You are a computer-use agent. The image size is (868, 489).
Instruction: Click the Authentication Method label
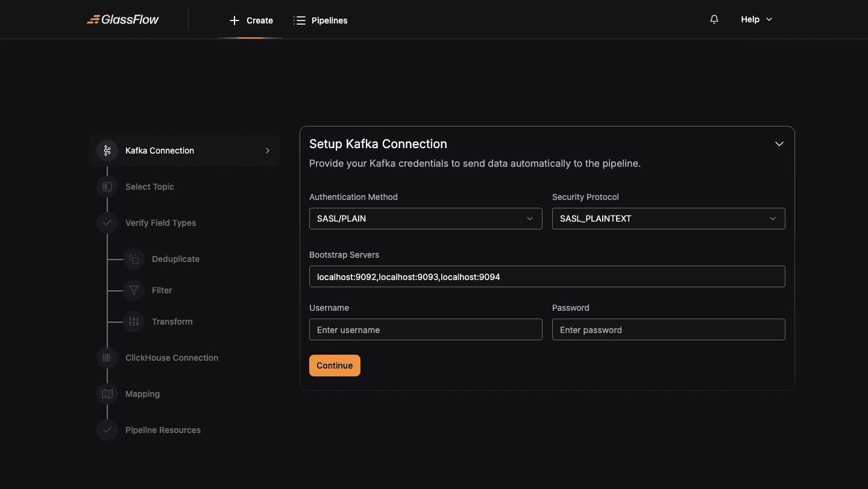pyautogui.click(x=353, y=197)
